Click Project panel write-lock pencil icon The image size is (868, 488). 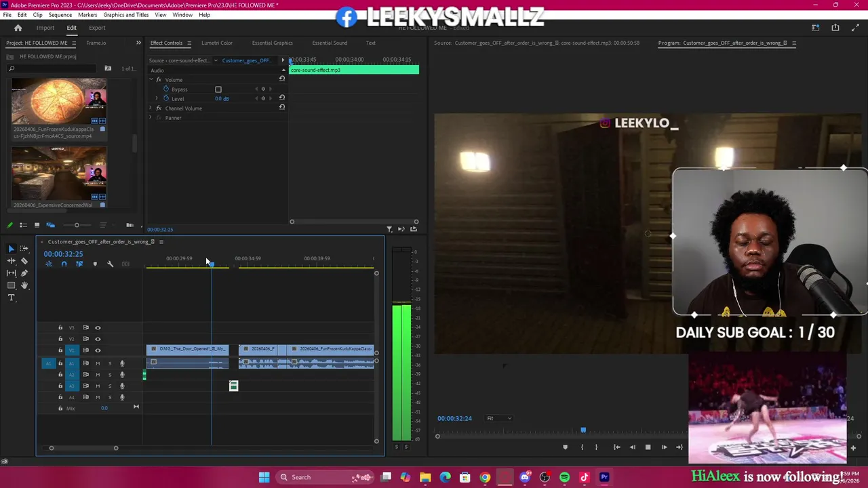(x=9, y=225)
